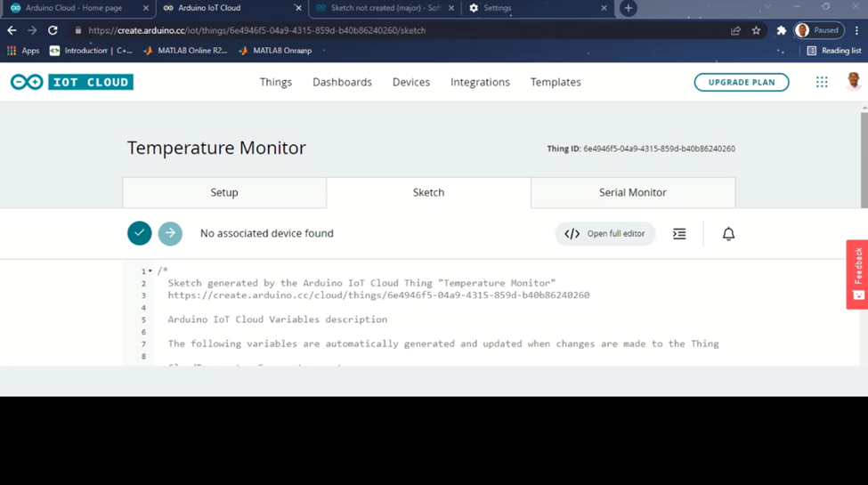Screen dimensions: 868x485
Task: Click the UPGRADE PLAN button
Action: click(742, 82)
